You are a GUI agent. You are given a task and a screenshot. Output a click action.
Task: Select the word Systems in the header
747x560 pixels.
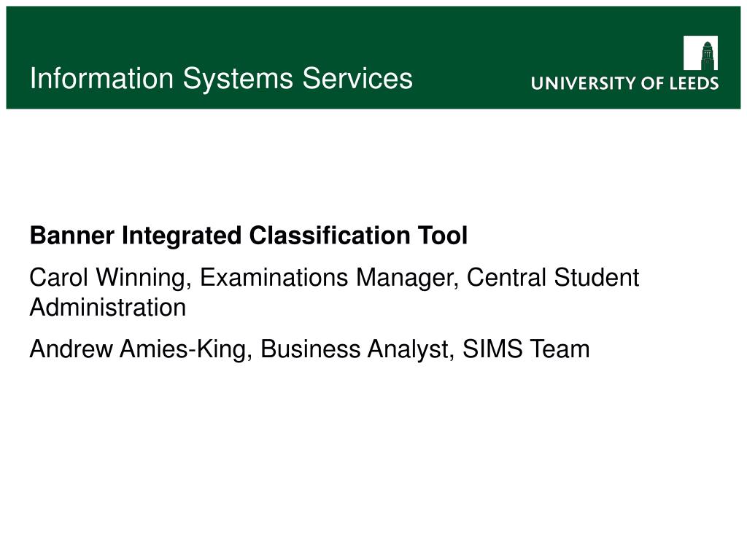tap(238, 79)
